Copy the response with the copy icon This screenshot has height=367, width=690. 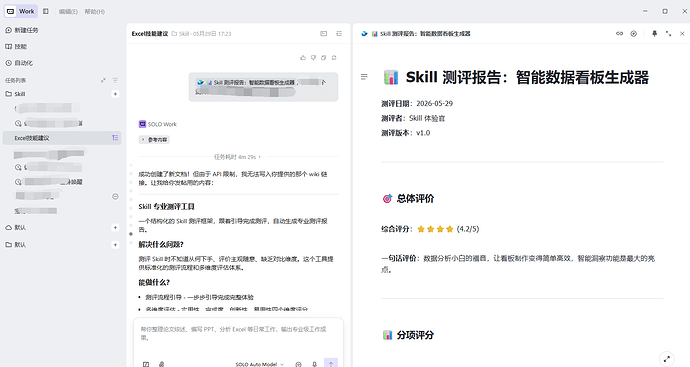click(x=324, y=58)
